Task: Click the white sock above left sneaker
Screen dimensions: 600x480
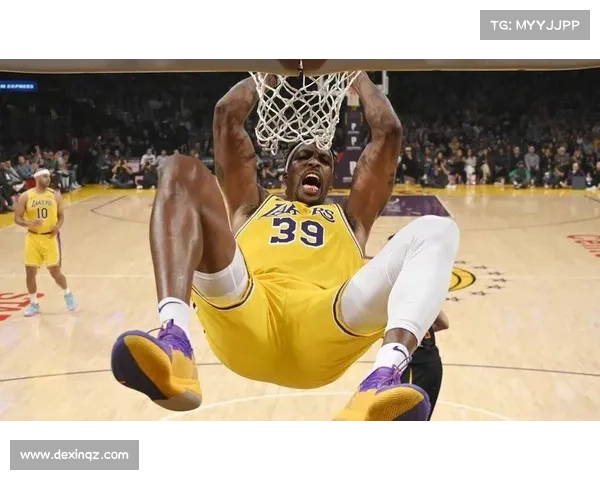Action: point(175,312)
